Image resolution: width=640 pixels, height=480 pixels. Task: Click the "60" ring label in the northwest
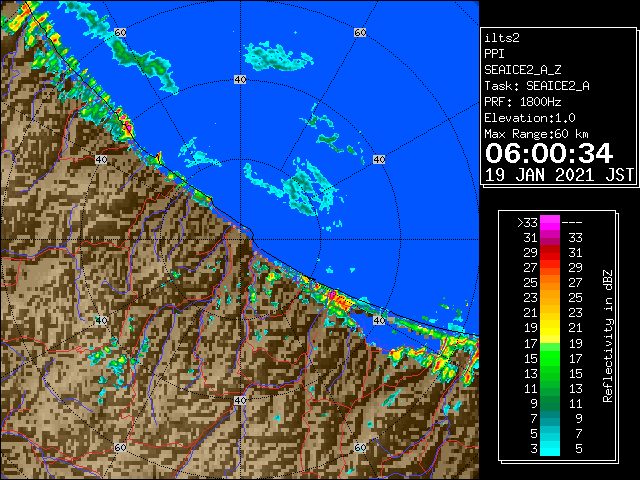coord(120,32)
